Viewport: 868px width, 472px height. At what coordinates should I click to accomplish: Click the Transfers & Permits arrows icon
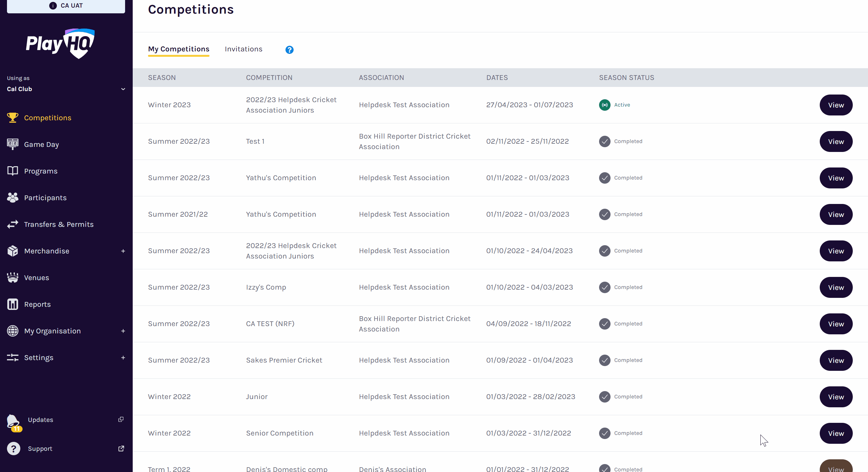(x=13, y=224)
